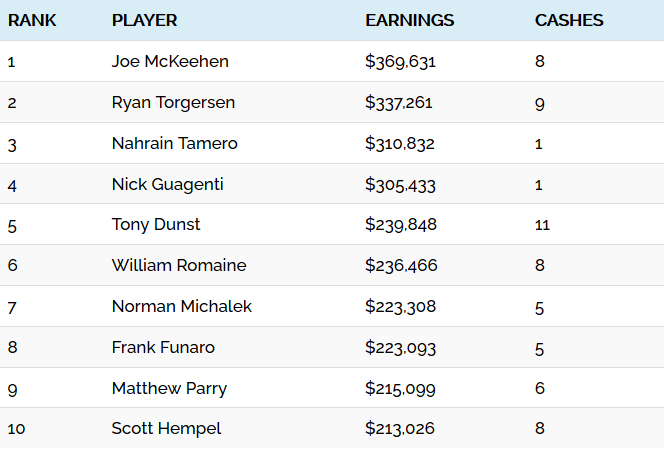This screenshot has height=449, width=664.
Task: Click the EARNINGS column header
Action: [x=409, y=20]
